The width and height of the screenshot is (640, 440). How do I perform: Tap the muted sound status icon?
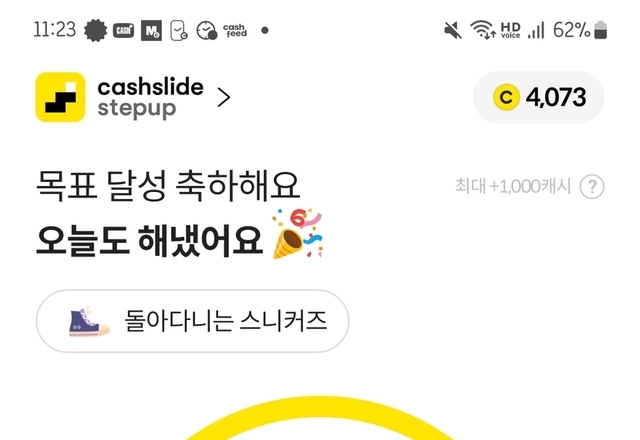pos(453,31)
